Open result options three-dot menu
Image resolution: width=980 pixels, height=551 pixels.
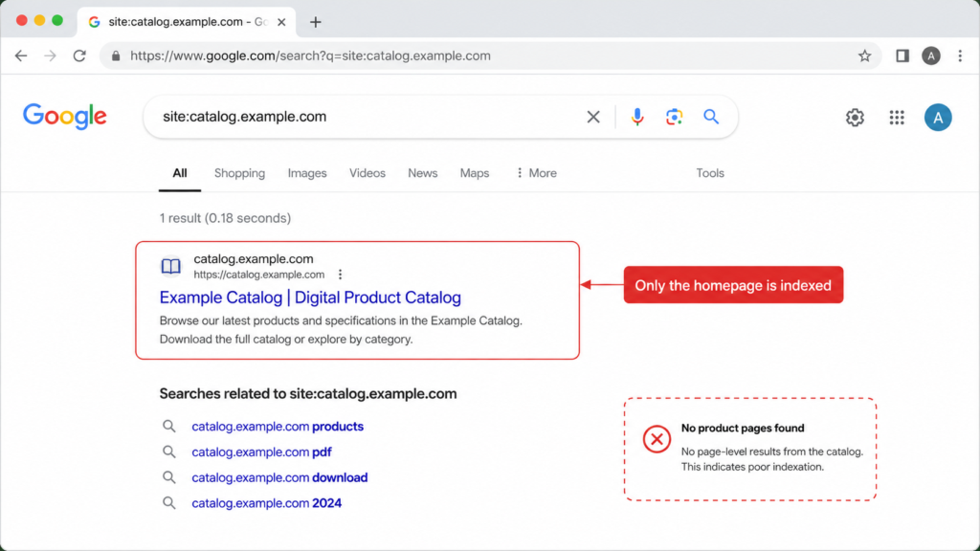pyautogui.click(x=340, y=275)
